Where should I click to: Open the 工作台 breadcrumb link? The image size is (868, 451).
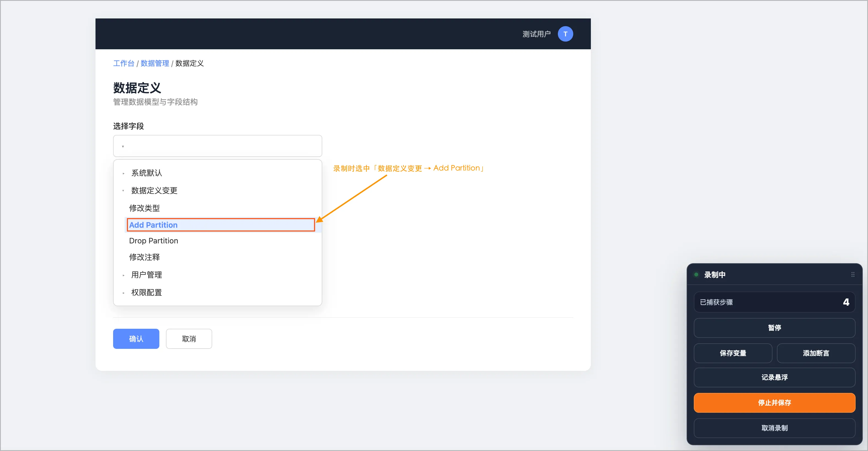tap(124, 63)
